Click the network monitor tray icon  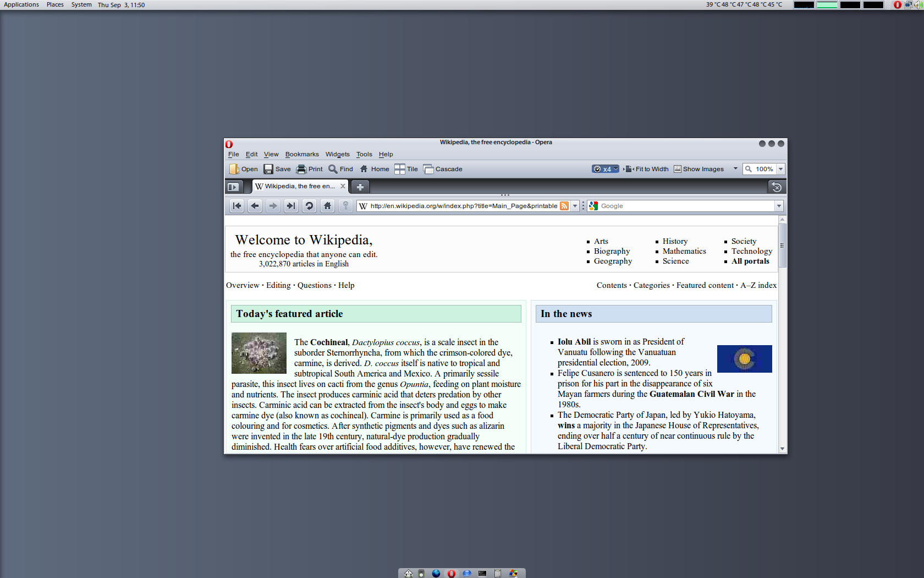908,4
